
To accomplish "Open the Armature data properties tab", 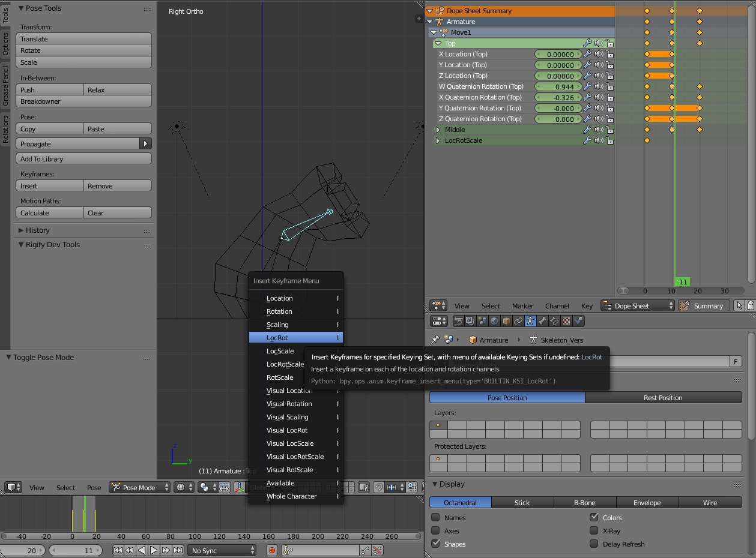I will (530, 321).
